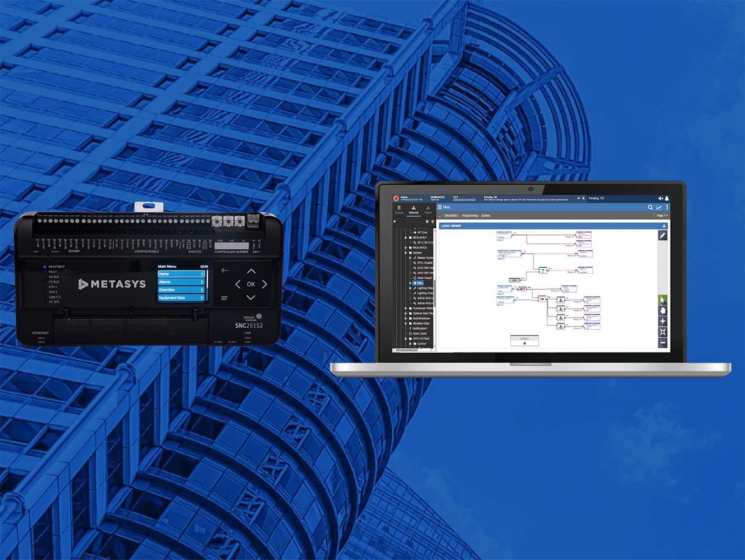Switch to the Spaces tab in sidebar
This screenshot has width=745, height=560.
(398, 209)
